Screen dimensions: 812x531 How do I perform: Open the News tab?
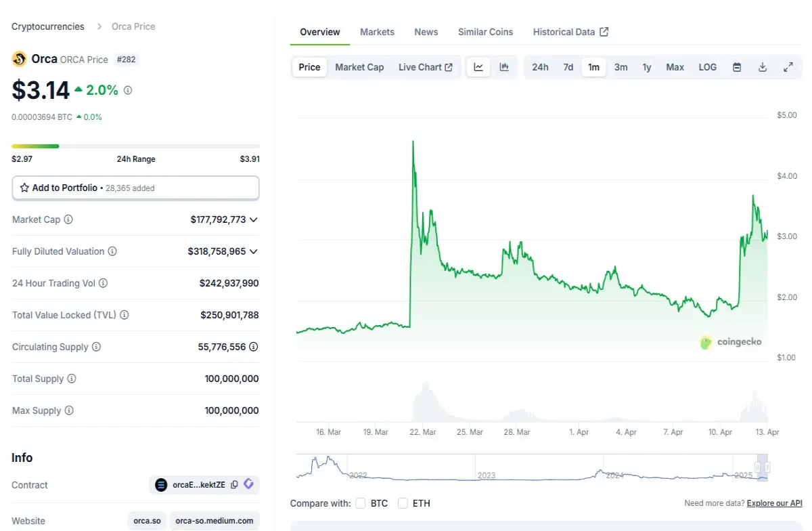[x=426, y=32]
